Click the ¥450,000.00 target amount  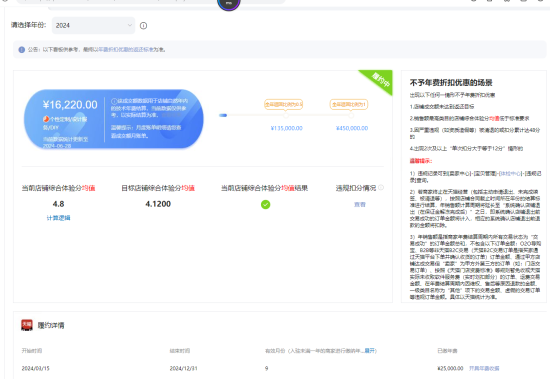click(352, 128)
